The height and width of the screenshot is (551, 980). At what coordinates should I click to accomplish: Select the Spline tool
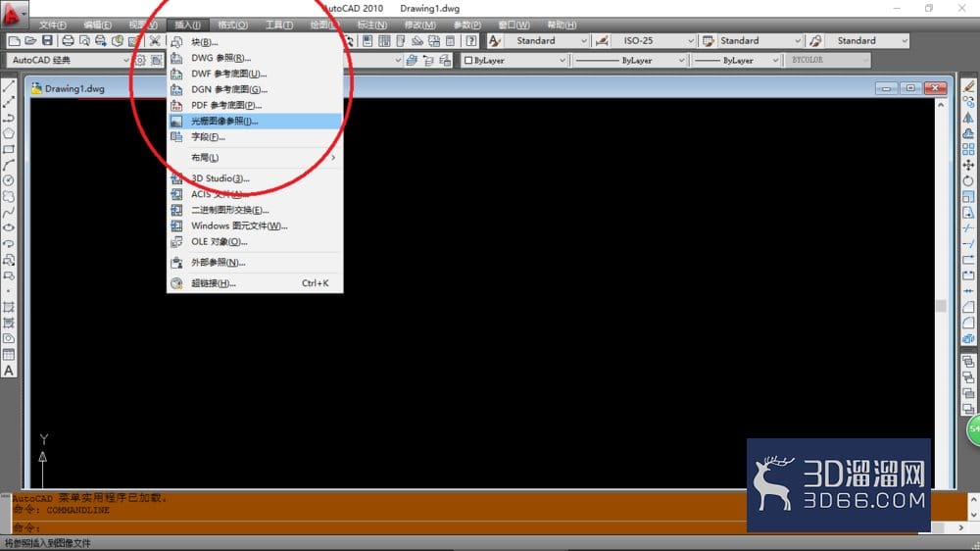point(9,213)
